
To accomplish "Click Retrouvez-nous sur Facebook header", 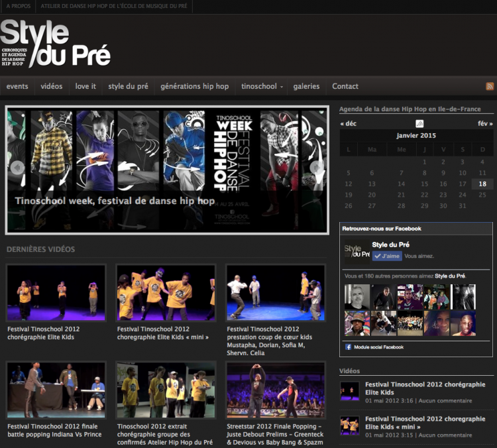I will coord(382,229).
